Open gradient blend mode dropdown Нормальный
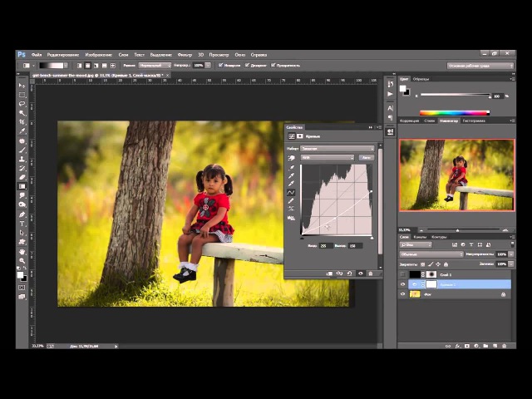Image resolution: width=532 pixels, height=399 pixels. 155,65
